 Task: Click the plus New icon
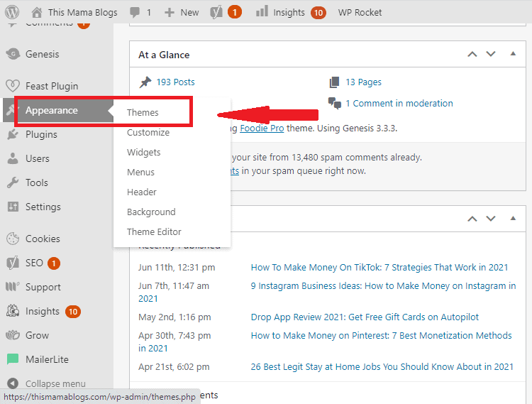(x=169, y=13)
